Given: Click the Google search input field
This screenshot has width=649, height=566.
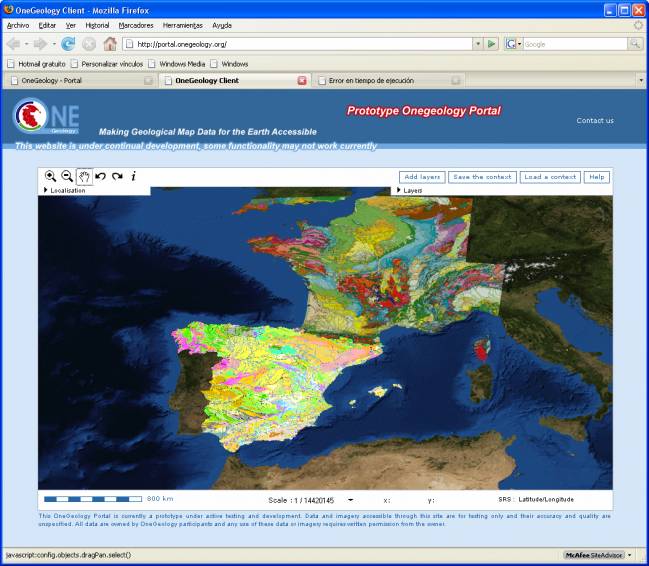Looking at the screenshot, I should pos(575,43).
